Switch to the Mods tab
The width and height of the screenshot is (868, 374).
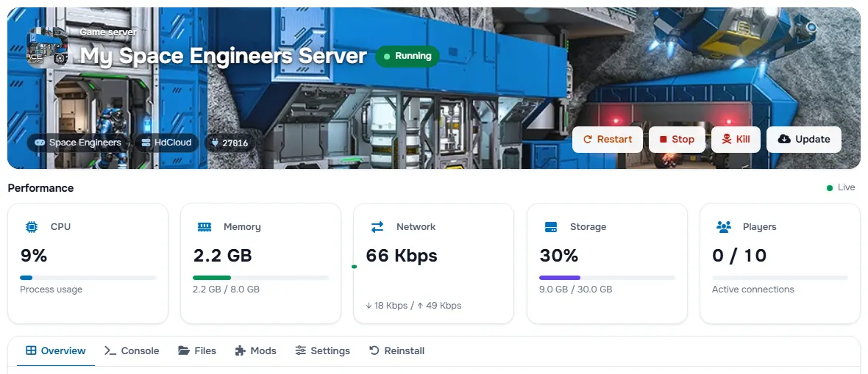tap(255, 350)
